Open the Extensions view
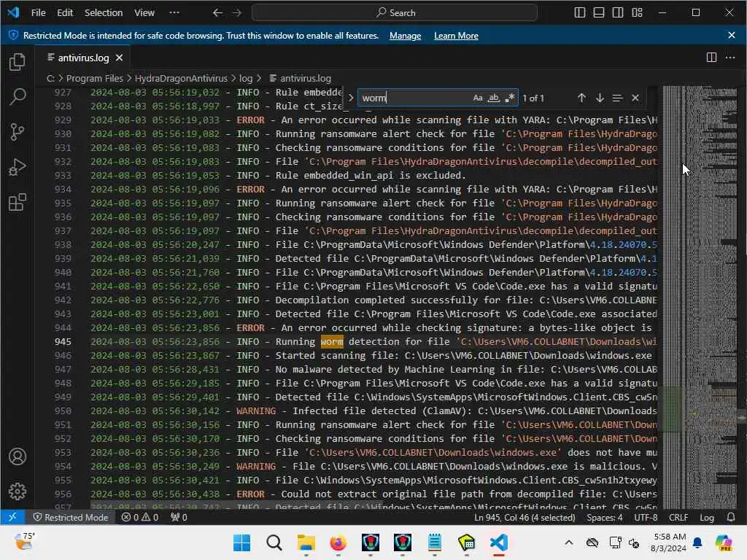747x560 pixels. click(18, 202)
